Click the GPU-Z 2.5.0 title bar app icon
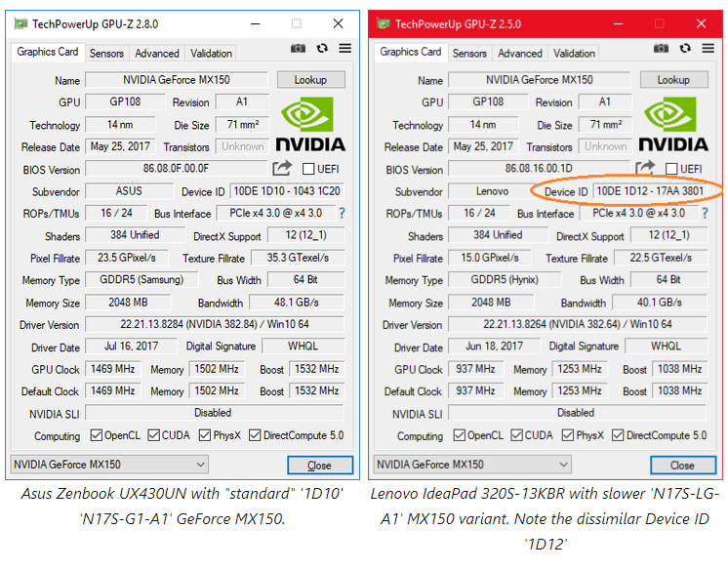This screenshot has height=569, width=728. 384,23
